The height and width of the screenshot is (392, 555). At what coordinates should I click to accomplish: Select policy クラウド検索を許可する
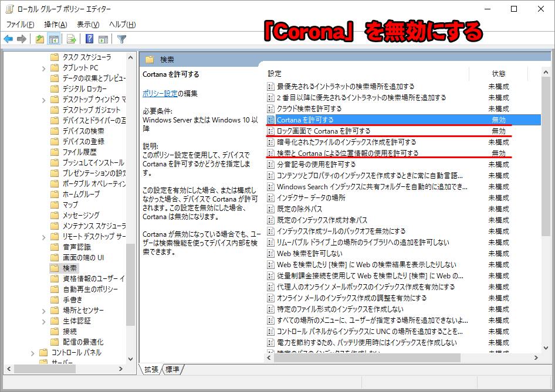point(309,108)
